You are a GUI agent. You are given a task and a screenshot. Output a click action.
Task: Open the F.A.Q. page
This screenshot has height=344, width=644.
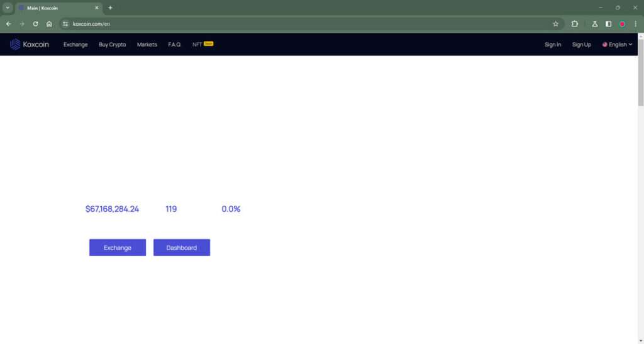click(x=175, y=44)
